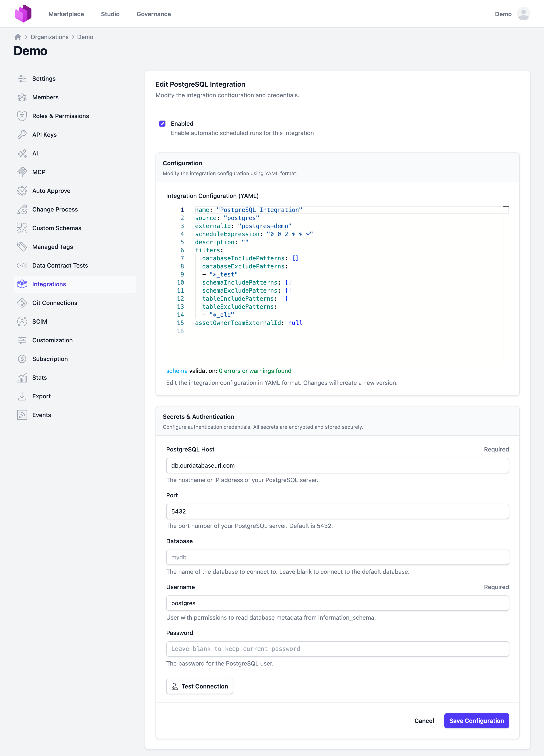This screenshot has width=544, height=756.
Task: Open the Governance menu
Action: [153, 14]
